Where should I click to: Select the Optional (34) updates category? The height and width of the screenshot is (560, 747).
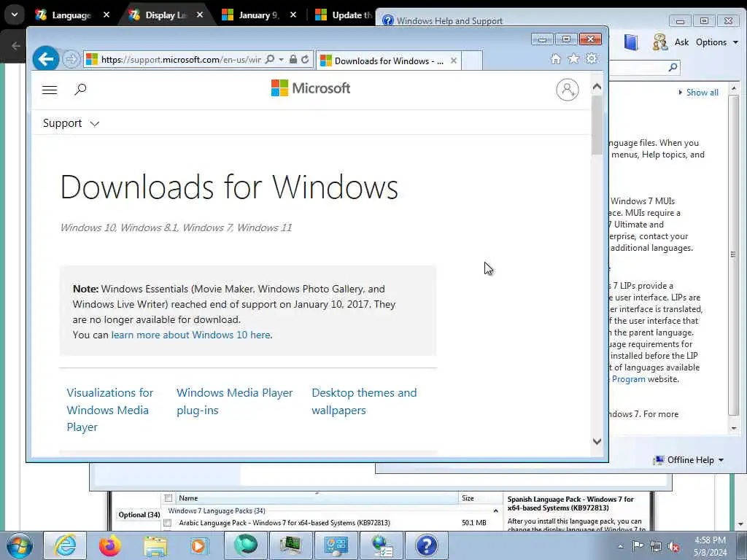[139, 515]
